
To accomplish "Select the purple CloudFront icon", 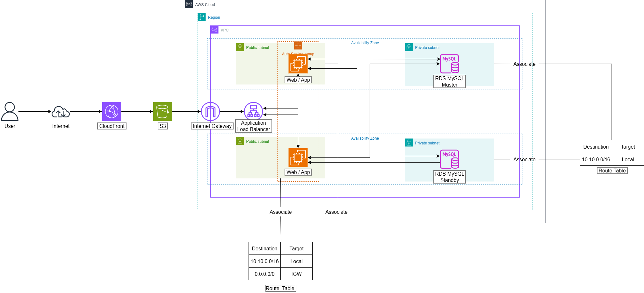I will [112, 111].
